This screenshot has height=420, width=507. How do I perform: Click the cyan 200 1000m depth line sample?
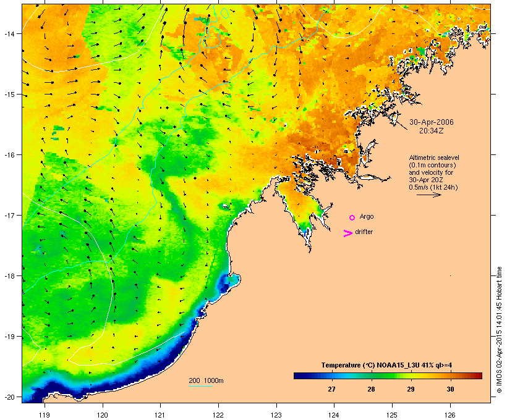tap(201, 386)
